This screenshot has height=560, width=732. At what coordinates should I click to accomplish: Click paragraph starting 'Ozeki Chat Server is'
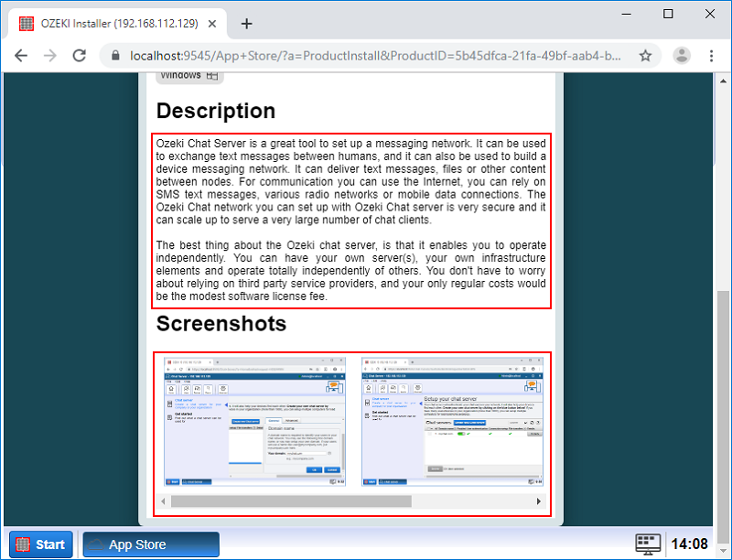coord(350,181)
